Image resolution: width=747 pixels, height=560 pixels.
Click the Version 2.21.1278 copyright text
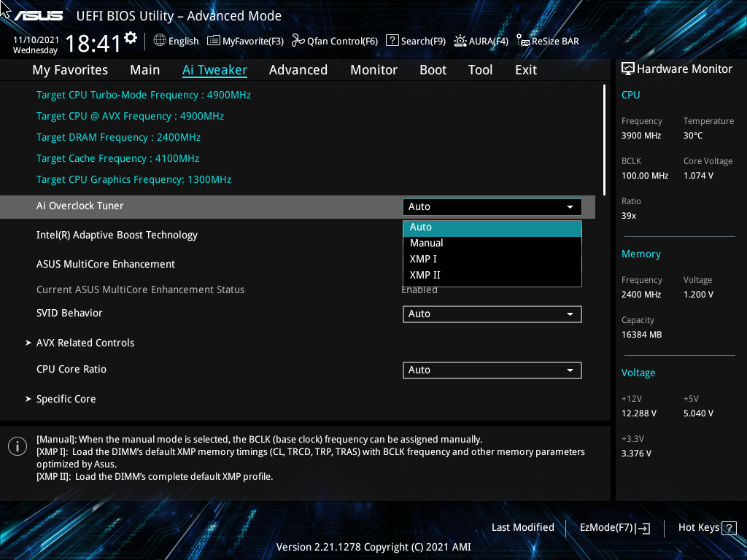373,547
